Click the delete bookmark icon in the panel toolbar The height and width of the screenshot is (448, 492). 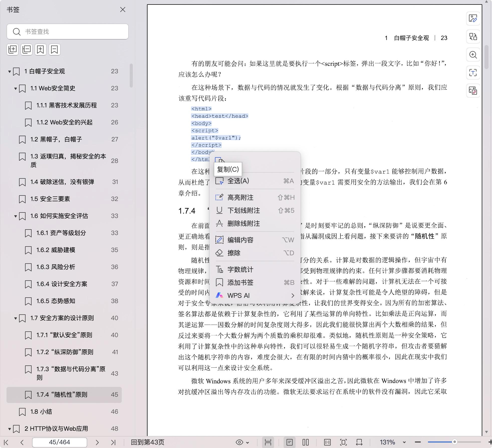pos(54,50)
